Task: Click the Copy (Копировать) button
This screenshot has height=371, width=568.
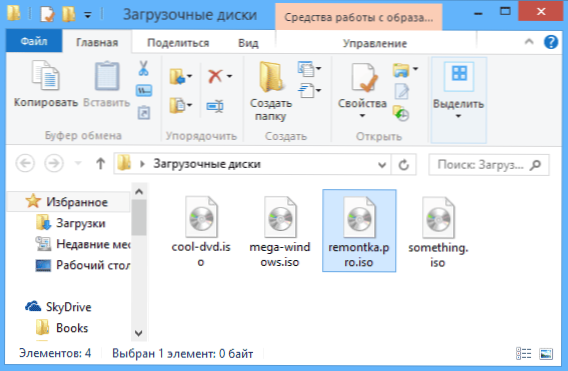Action: coord(46,84)
